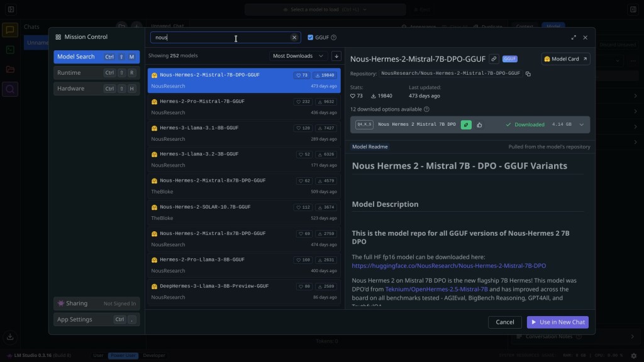Click the green rocket icon on Q4_K_S
Viewport: 644px width, 362px height.
tap(466, 125)
